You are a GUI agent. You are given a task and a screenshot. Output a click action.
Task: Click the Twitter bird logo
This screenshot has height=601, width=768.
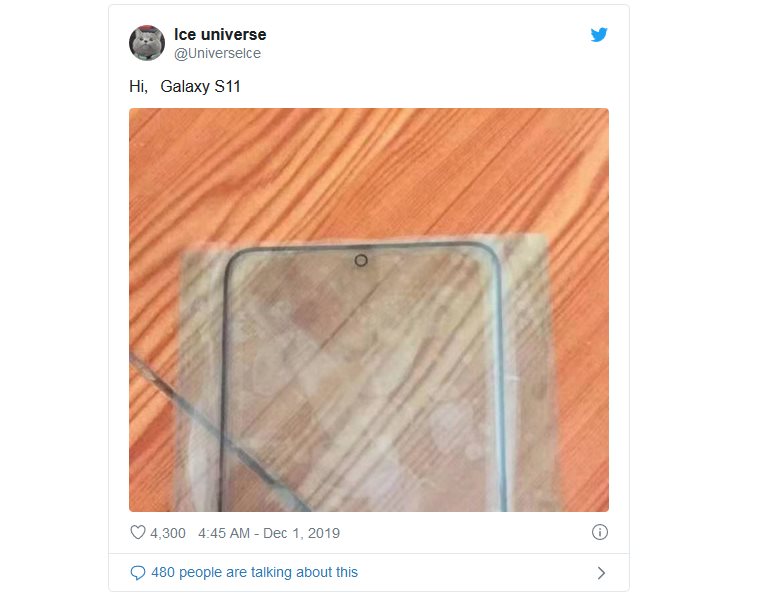pos(599,35)
